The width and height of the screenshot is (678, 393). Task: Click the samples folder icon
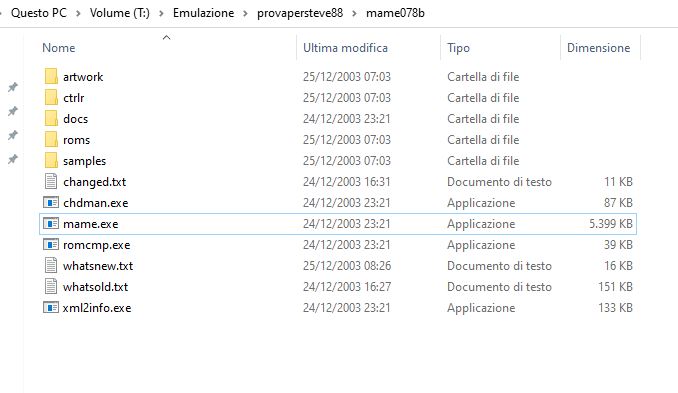click(x=51, y=160)
